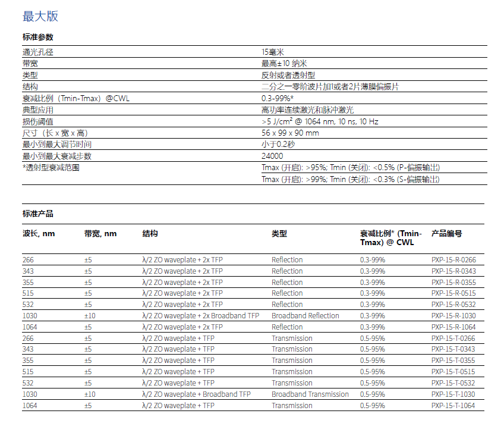504x423 pixels.
Task: Click the 高功率连续激光和脉冲激光 application value
Action: click(307, 110)
